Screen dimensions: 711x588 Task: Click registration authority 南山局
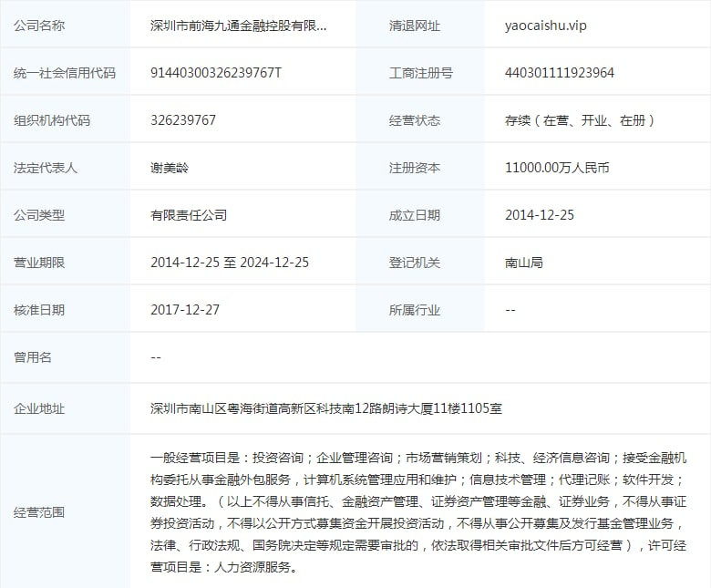524,263
